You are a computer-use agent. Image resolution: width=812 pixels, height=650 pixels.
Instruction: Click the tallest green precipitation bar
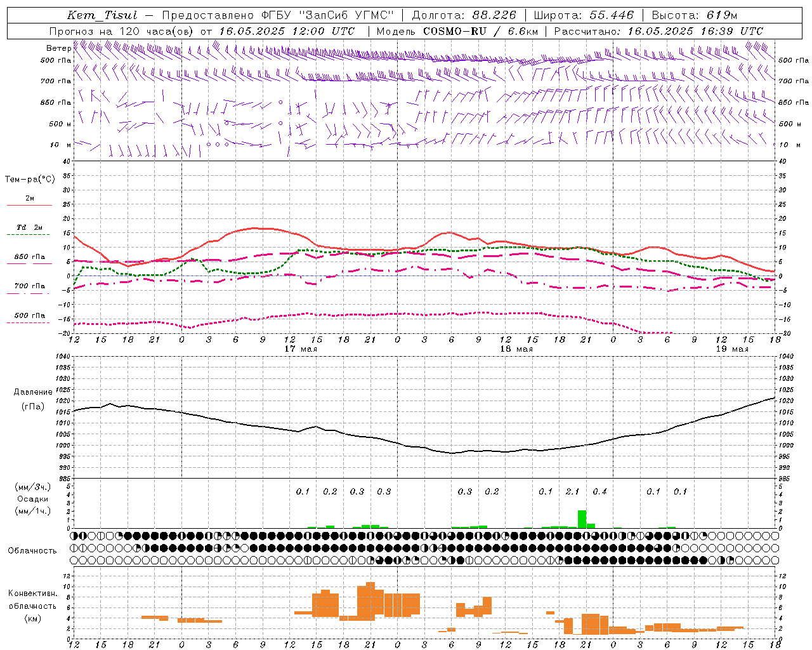[582, 519]
